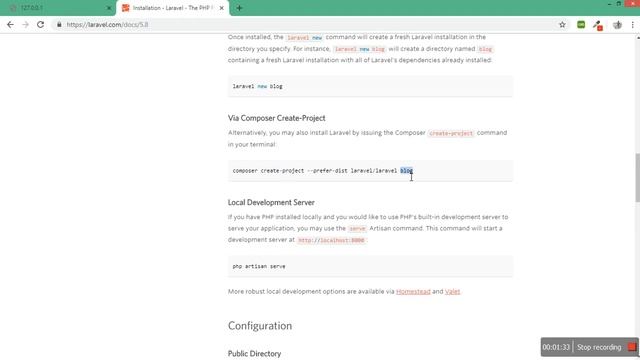Open a new browser tab

pyautogui.click(x=239, y=8)
